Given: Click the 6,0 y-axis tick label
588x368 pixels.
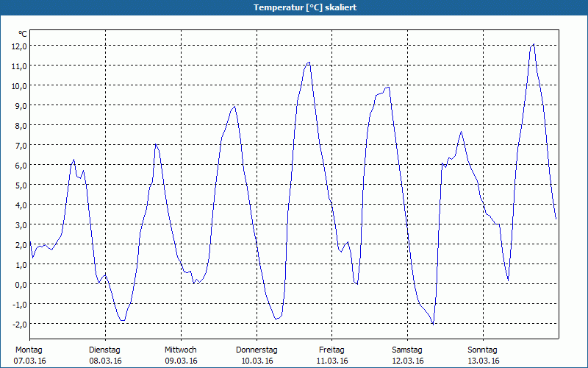Looking at the screenshot, I should coord(21,165).
